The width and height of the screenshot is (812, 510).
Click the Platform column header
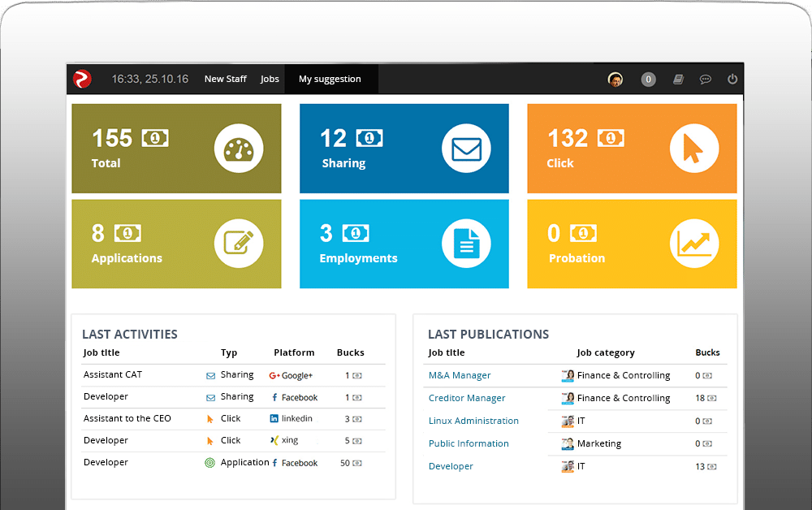(x=294, y=352)
